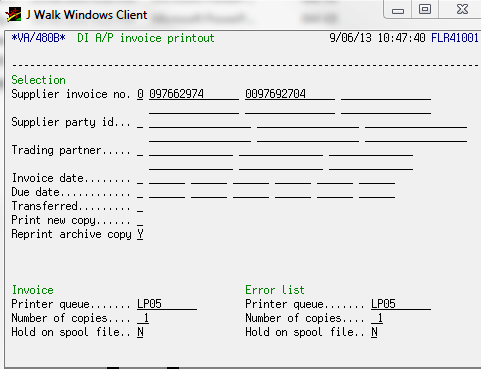The height and width of the screenshot is (369, 481).
Task: Click the date 9/06/13
Action: point(350,38)
